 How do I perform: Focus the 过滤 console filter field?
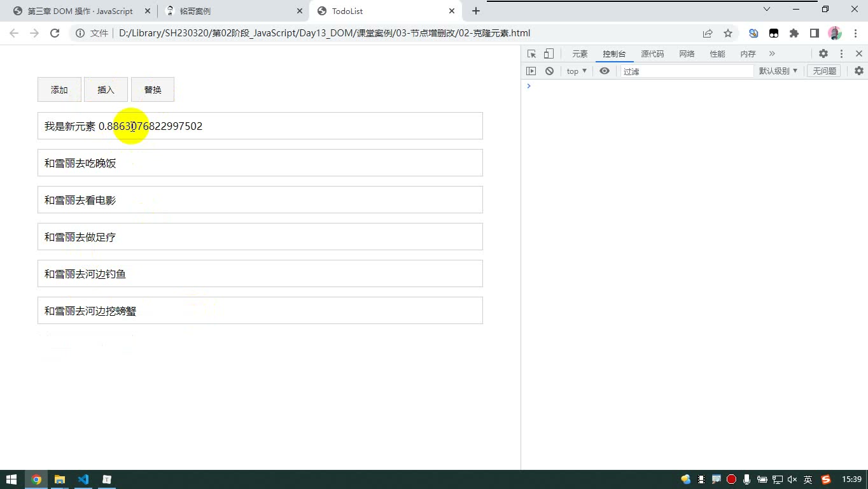[x=687, y=71]
